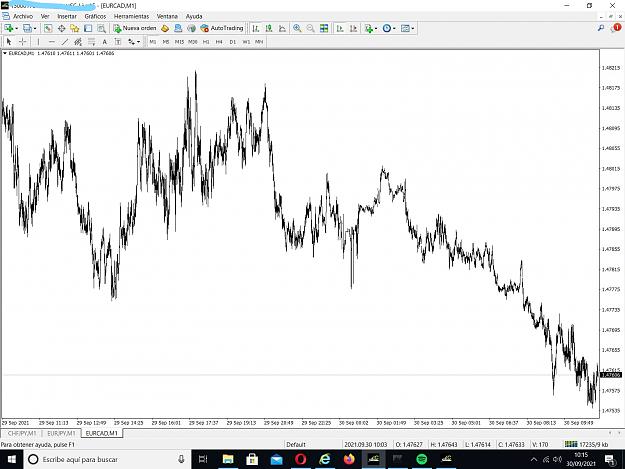Click the user account icon beside MetaEditor
The image size is (625, 469).
point(178,28)
